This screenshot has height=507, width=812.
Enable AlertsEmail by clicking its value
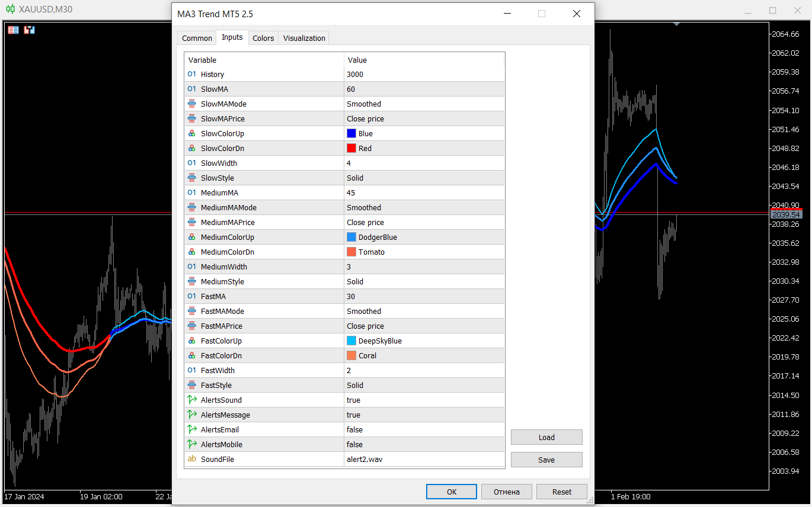[385, 429]
